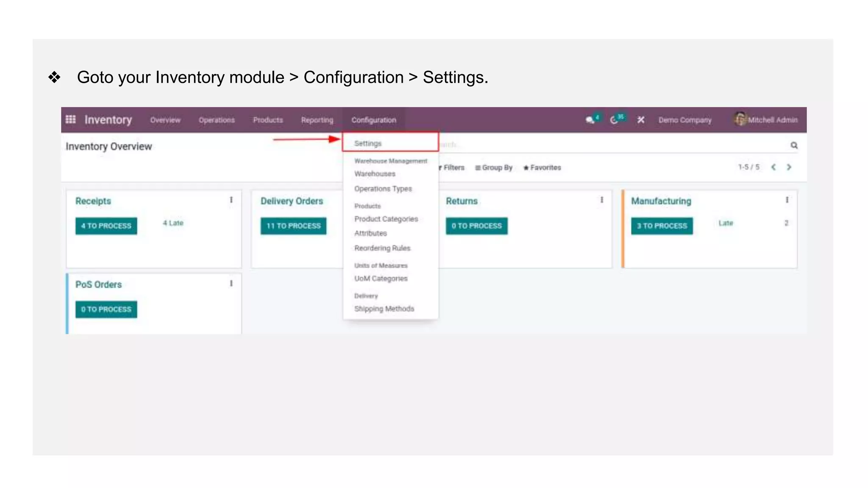Open the conversations chat icon
The height and width of the screenshot is (488, 868).
pyautogui.click(x=590, y=120)
